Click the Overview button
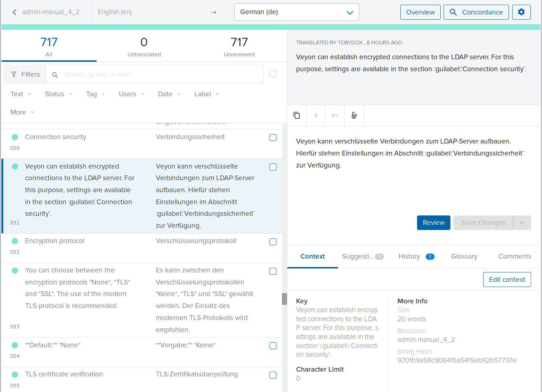Screen dimensions: 542x392 420,12
